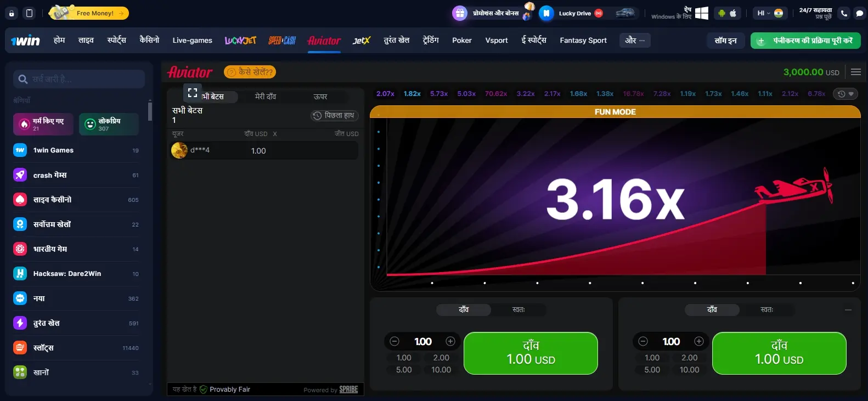Open the स्पोर्ट्स menu item
Viewport: 868px width, 401px height.
tap(117, 40)
